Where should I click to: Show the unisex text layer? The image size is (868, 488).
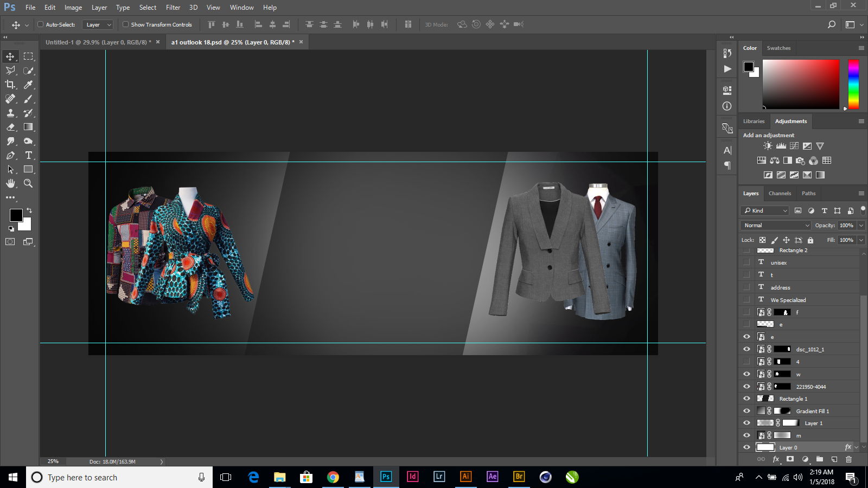click(746, 262)
